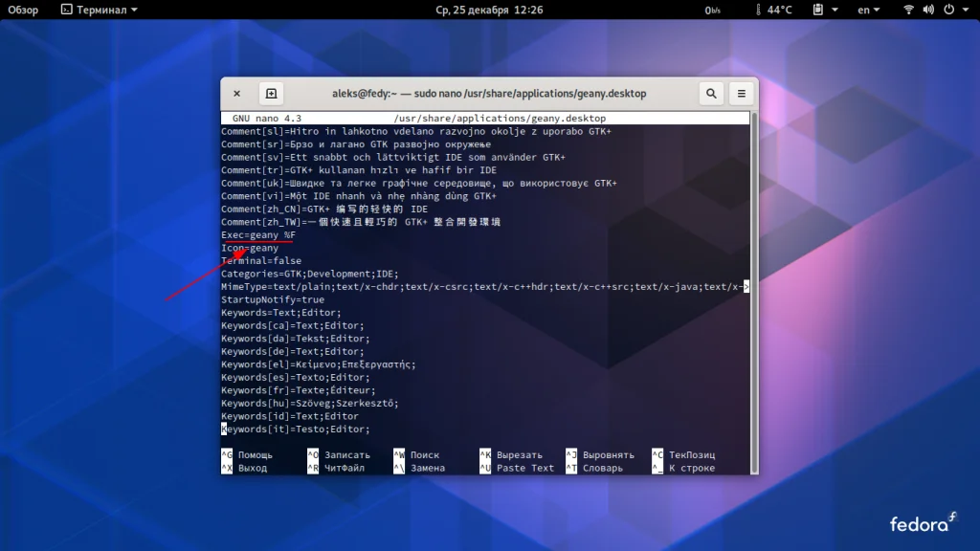Click the terminal vertical scrollbar
980x551 pixels.
754,287
